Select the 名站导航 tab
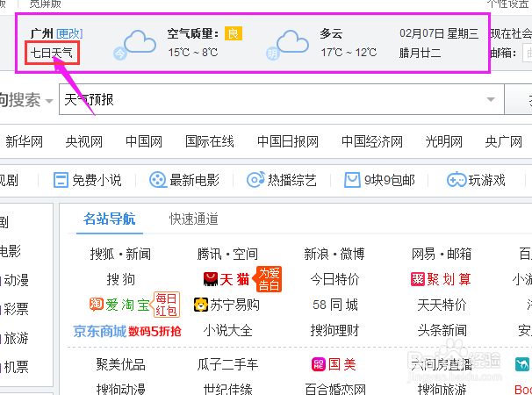 (x=109, y=219)
